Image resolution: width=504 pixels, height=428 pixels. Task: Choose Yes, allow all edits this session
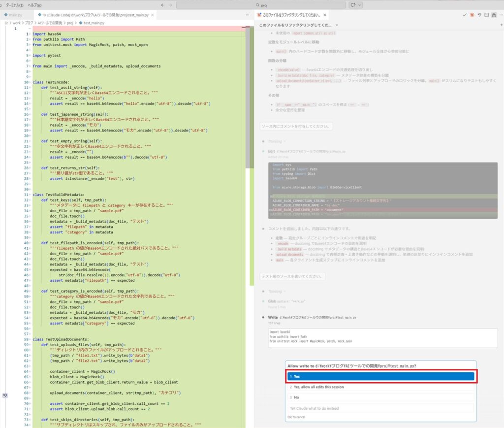click(x=380, y=387)
